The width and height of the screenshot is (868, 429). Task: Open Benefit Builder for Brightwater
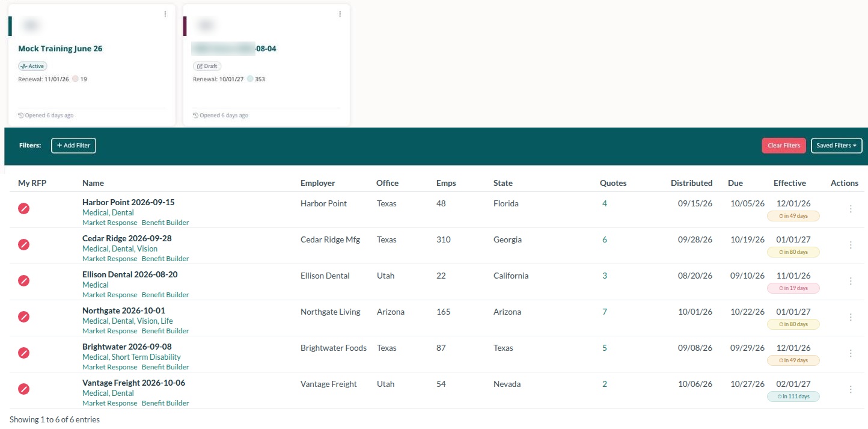coord(165,367)
